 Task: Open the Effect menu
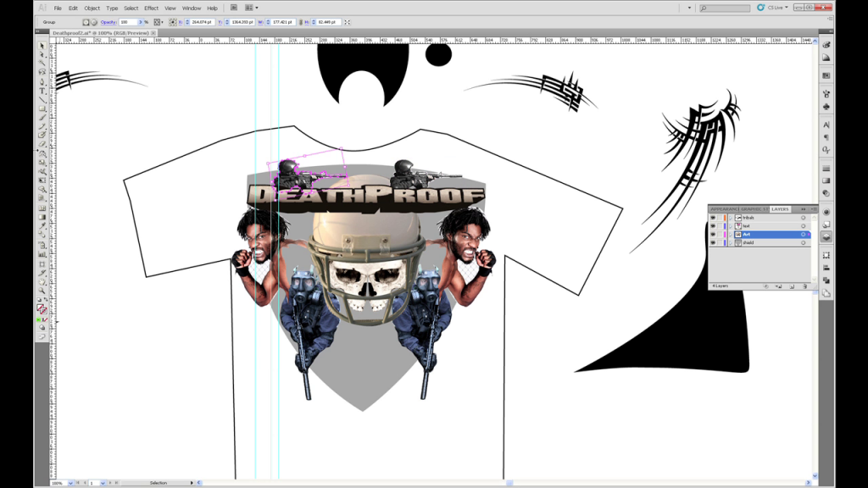coord(151,8)
